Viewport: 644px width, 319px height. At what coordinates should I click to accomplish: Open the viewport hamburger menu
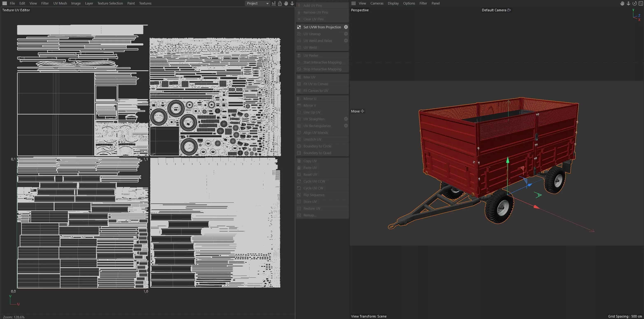pyautogui.click(x=354, y=3)
